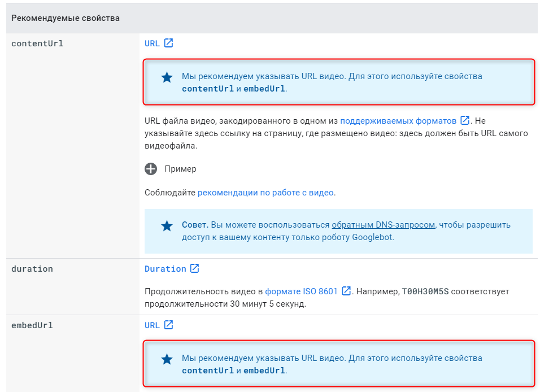Expand the example with the plus icon
This screenshot has width=540, height=392.
click(151, 169)
